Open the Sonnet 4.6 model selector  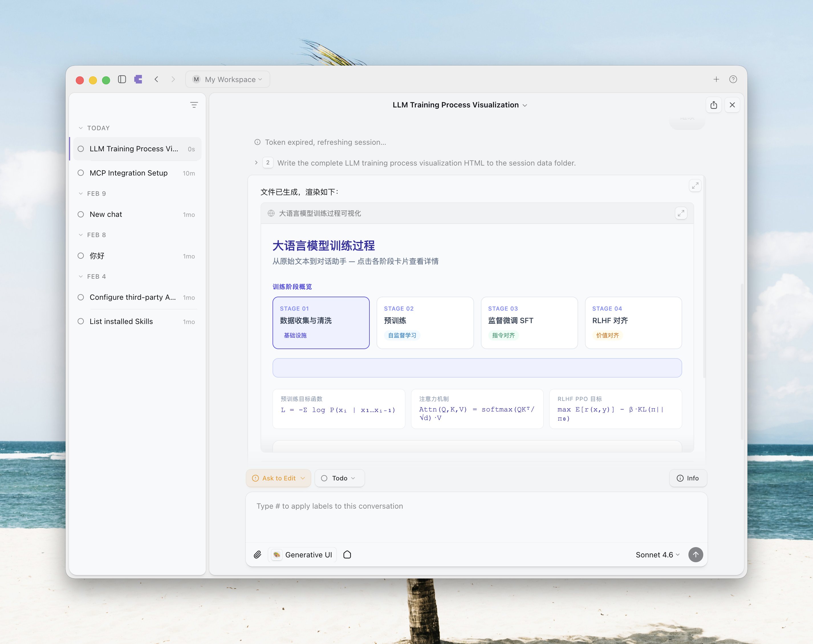point(657,555)
